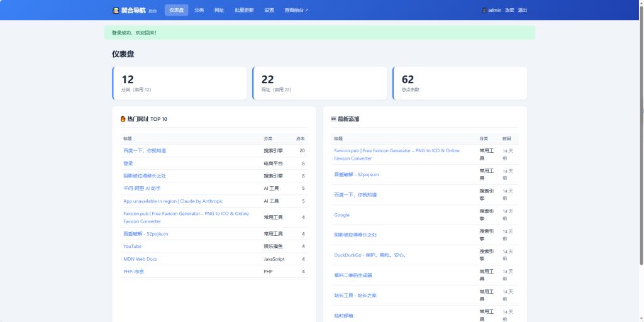Open the 登录 link in hot sites

128,164
